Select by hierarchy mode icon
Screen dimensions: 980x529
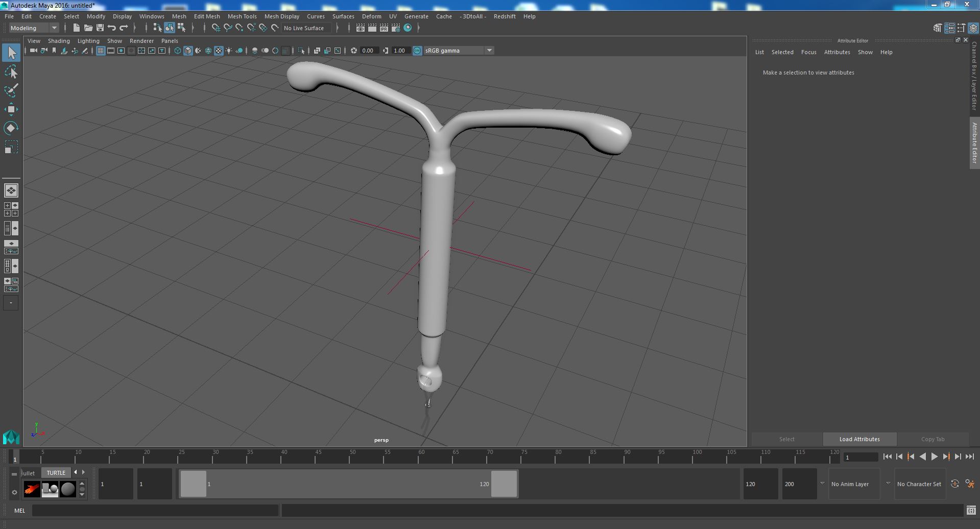tap(157, 28)
